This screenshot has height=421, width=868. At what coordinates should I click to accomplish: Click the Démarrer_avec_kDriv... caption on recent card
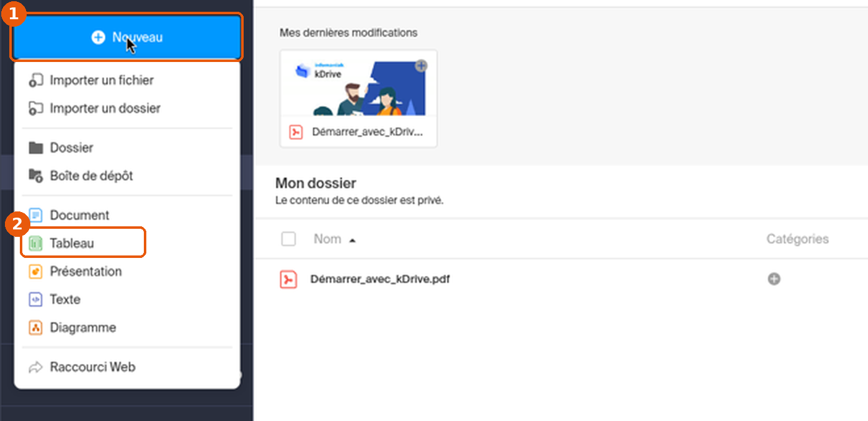pyautogui.click(x=368, y=132)
